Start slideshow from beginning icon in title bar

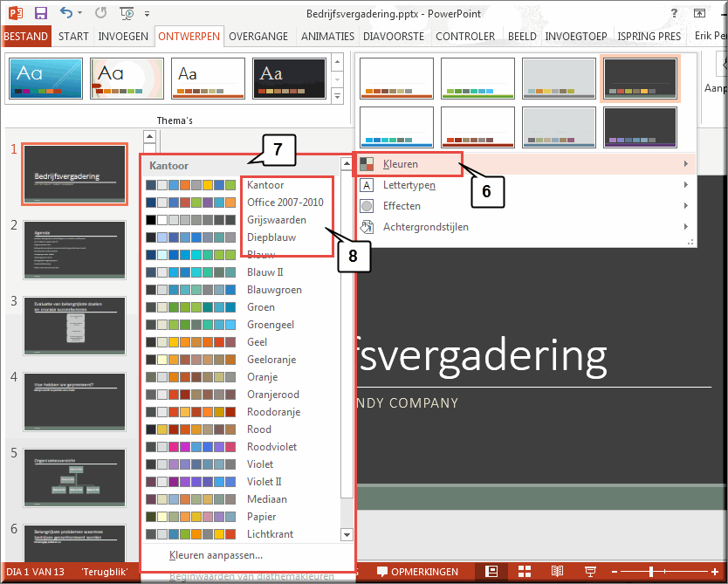127,13
